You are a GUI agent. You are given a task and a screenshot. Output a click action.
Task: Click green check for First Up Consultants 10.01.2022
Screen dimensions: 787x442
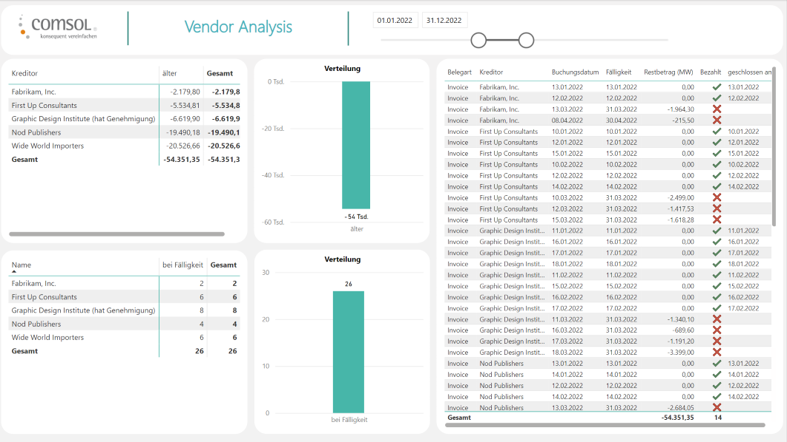[717, 131]
